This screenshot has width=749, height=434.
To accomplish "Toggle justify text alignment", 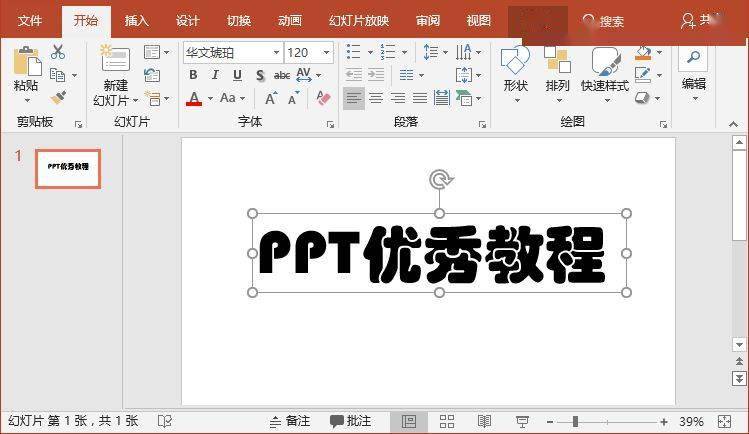I will pyautogui.click(x=420, y=98).
